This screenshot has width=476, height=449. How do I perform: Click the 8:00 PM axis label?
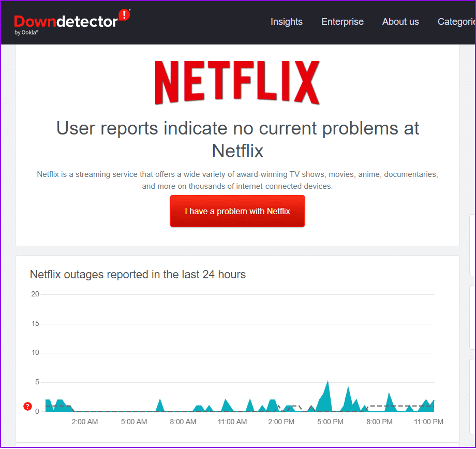tap(379, 422)
